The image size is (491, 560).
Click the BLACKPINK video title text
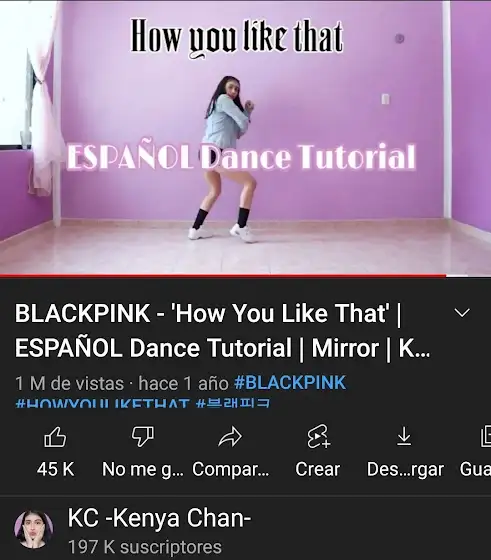[x=222, y=330]
